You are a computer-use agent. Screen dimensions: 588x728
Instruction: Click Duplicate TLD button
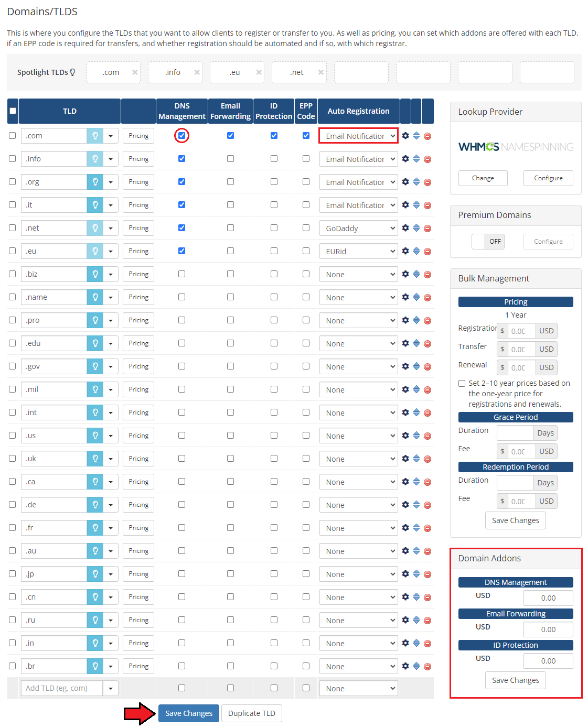pyautogui.click(x=252, y=713)
